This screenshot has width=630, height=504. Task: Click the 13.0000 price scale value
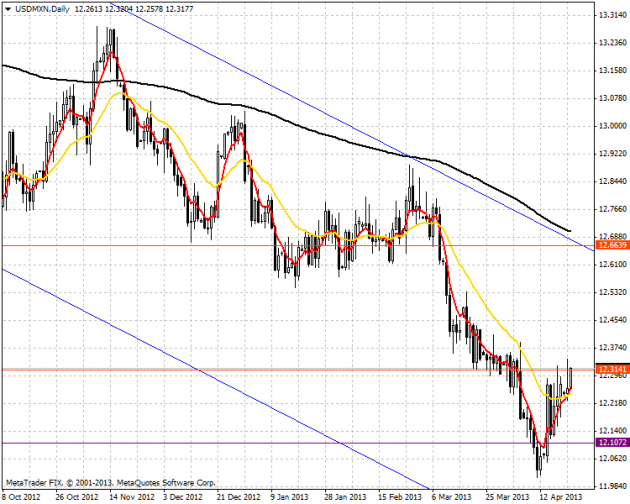click(611, 126)
